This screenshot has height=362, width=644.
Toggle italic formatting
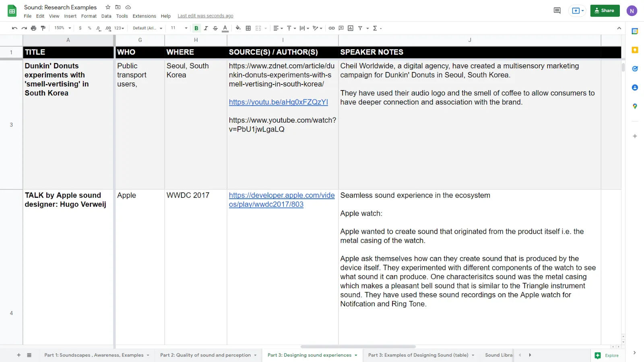pyautogui.click(x=206, y=28)
